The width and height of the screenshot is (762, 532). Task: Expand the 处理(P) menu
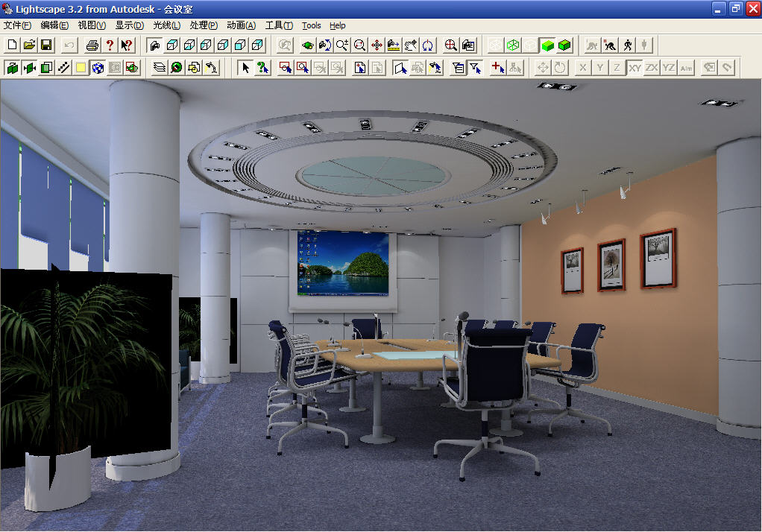click(204, 25)
